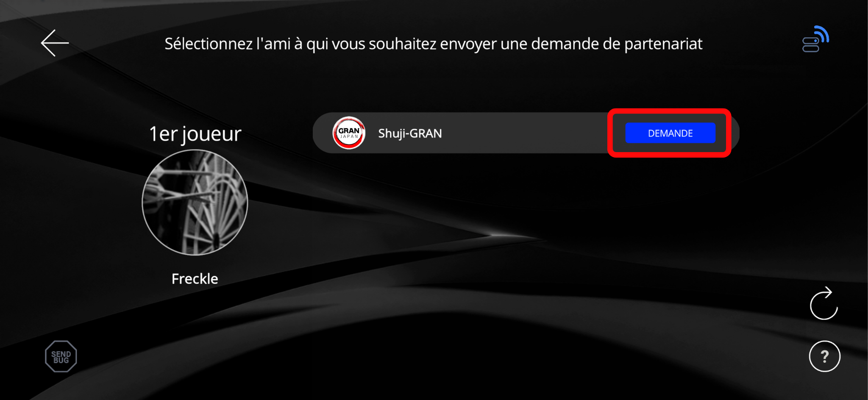Click the circular arrow reload icon
The image size is (868, 400).
point(823,303)
